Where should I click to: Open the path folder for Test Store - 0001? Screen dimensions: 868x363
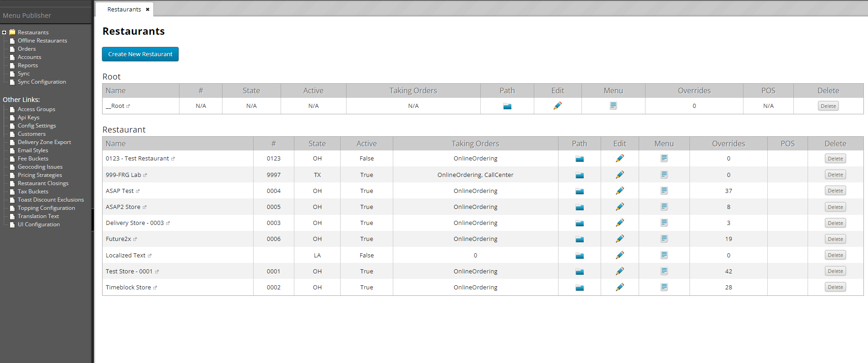click(580, 272)
